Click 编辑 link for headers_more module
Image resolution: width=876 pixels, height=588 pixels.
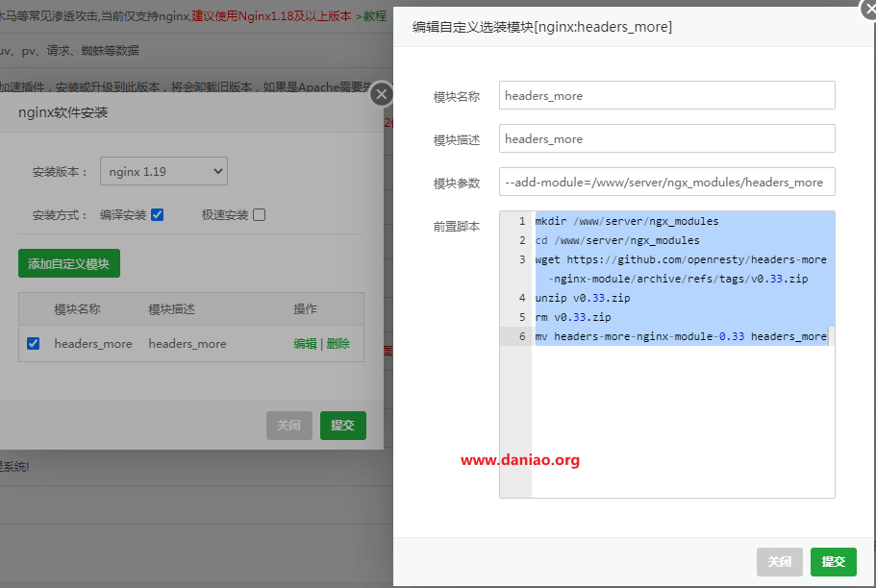pyautogui.click(x=305, y=343)
